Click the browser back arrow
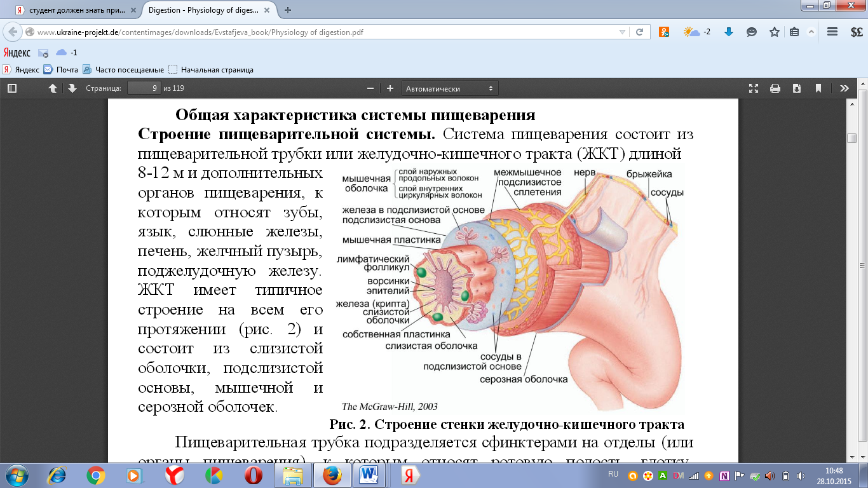This screenshot has height=488, width=868. tap(13, 32)
